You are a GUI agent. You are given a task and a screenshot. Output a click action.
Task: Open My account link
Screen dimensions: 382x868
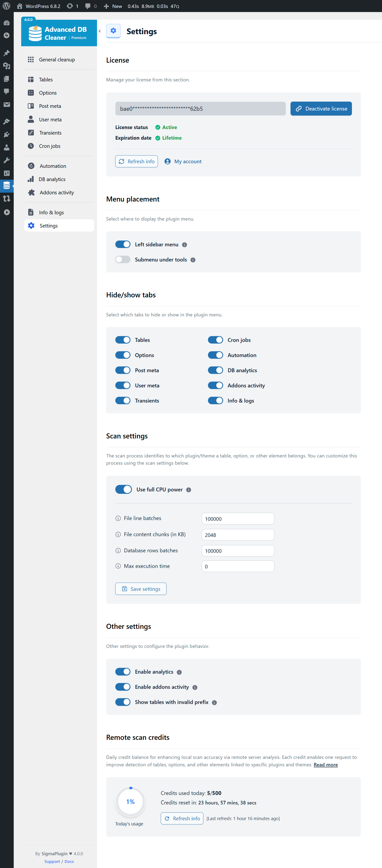click(183, 161)
